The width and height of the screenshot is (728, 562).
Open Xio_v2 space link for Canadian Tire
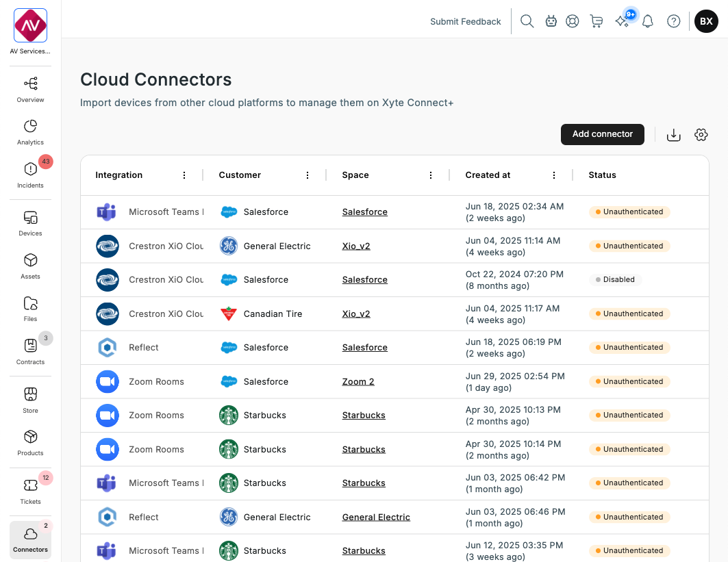[x=356, y=314]
